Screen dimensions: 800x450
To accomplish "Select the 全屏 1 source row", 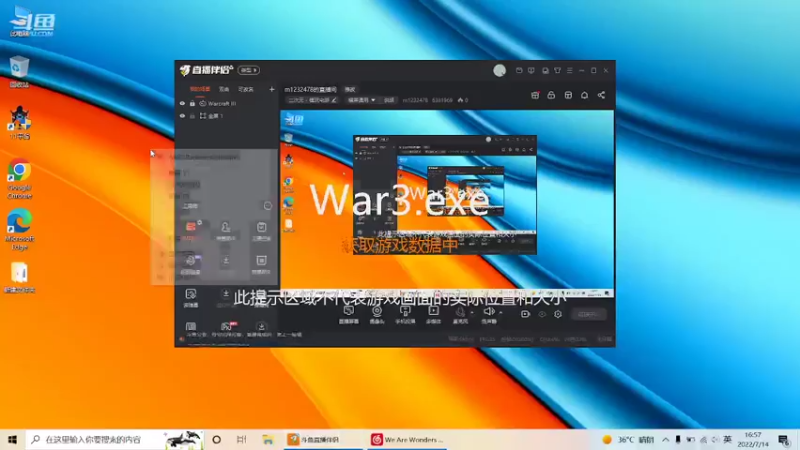I will coord(227,116).
